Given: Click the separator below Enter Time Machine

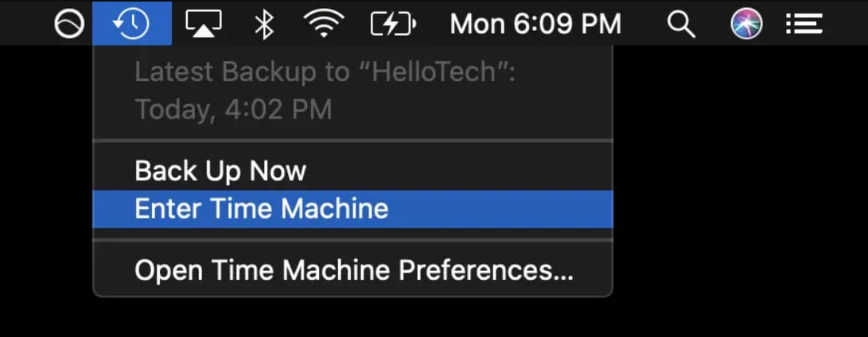Looking at the screenshot, I should tap(352, 240).
